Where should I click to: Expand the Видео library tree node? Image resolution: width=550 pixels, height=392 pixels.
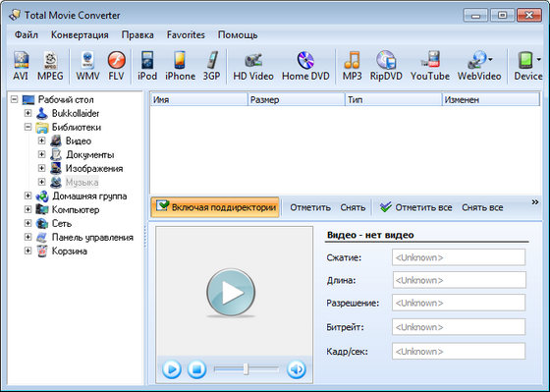41,140
